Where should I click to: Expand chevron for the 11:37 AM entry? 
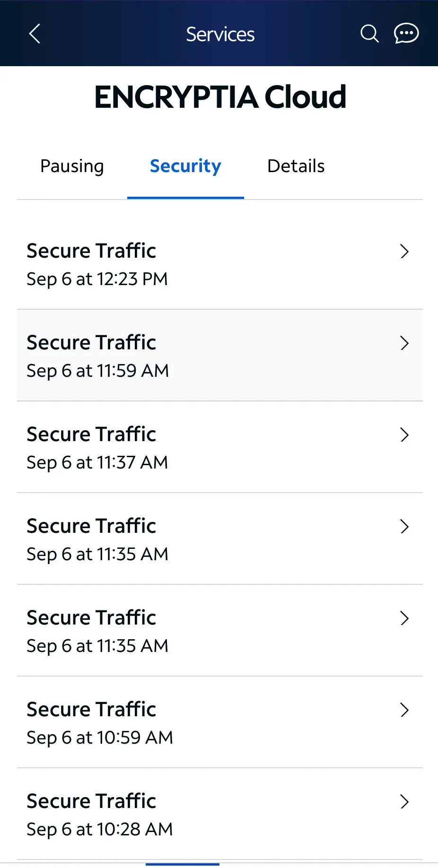[x=404, y=435]
